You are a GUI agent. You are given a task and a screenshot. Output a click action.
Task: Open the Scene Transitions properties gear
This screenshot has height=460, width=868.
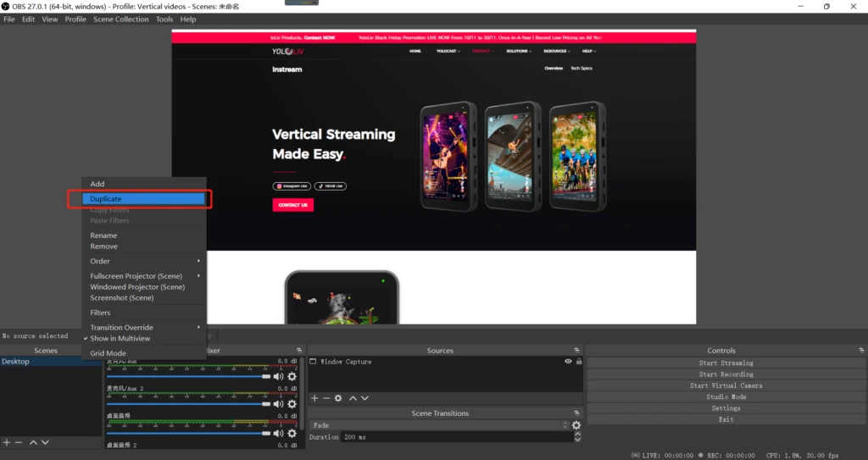tap(576, 425)
